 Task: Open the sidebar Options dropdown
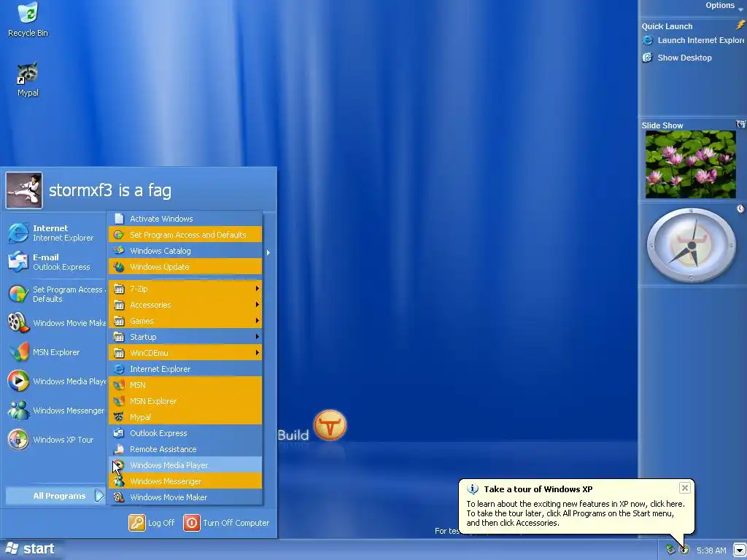pos(724,6)
